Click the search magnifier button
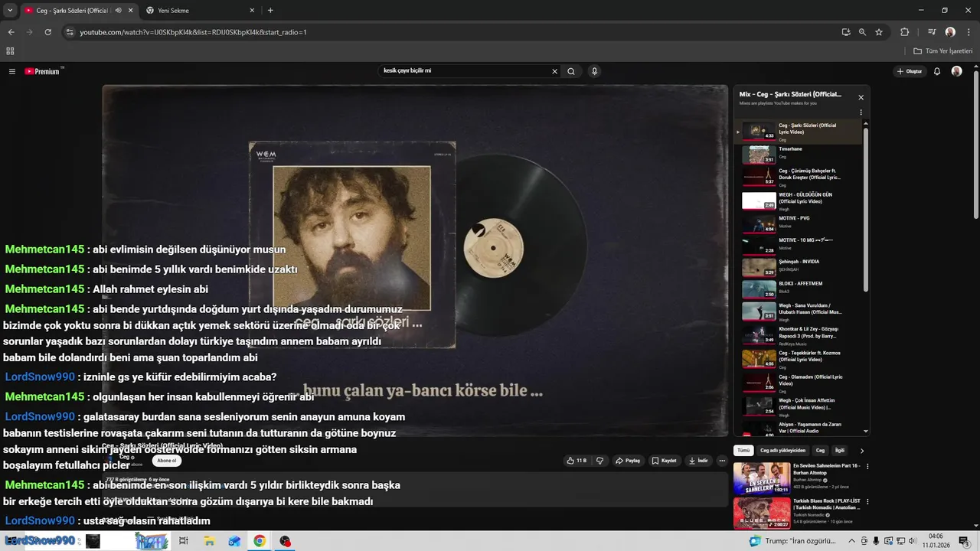Viewport: 980px width, 551px height. point(571,71)
